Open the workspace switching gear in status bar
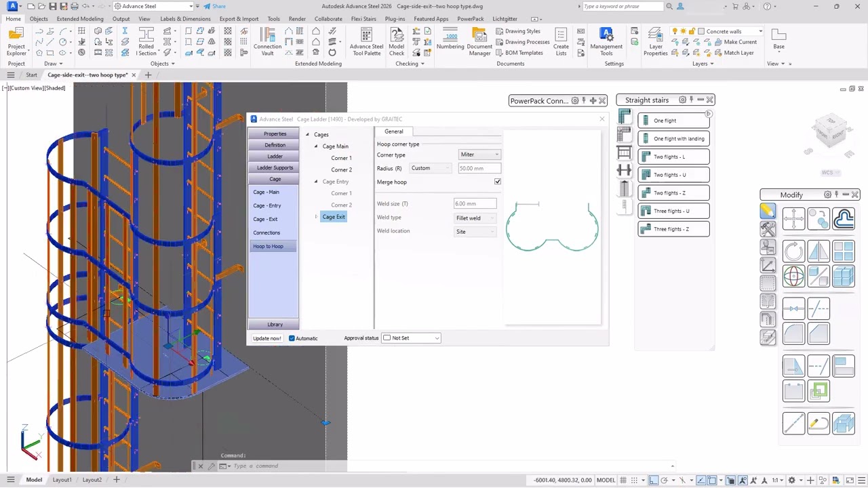Viewport: 868px width, 488px height. pyautogui.click(x=791, y=480)
